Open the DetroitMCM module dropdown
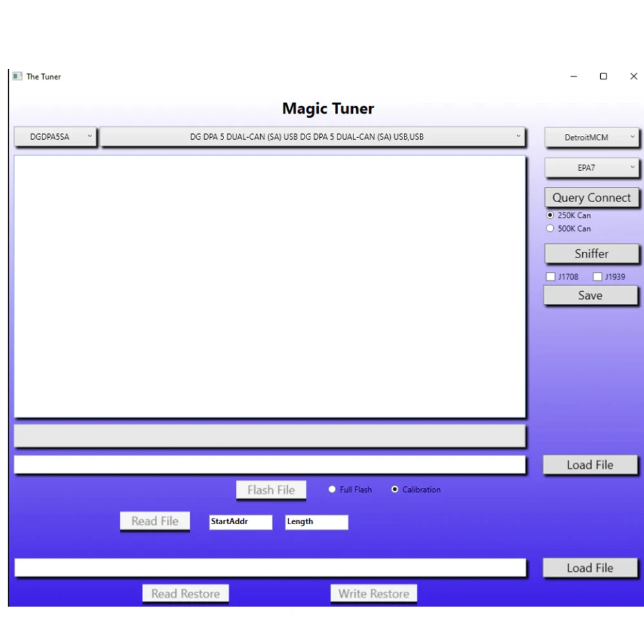644x644 pixels. [x=591, y=137]
